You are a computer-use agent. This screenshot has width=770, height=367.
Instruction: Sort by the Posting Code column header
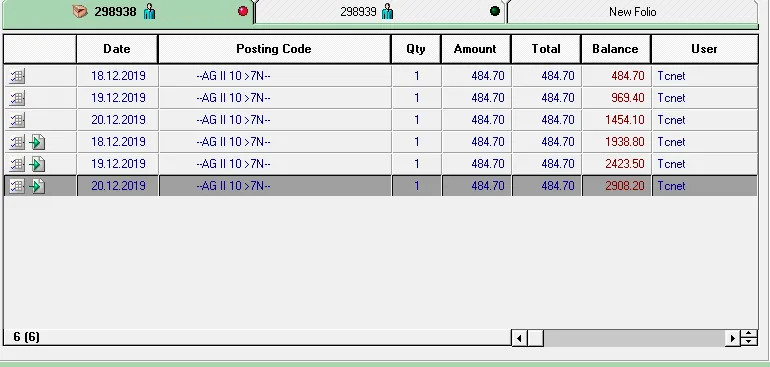[x=274, y=49]
